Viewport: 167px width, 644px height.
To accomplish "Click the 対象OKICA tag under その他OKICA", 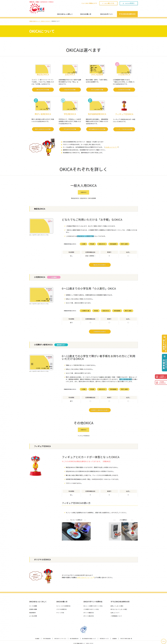I will (83, 430).
